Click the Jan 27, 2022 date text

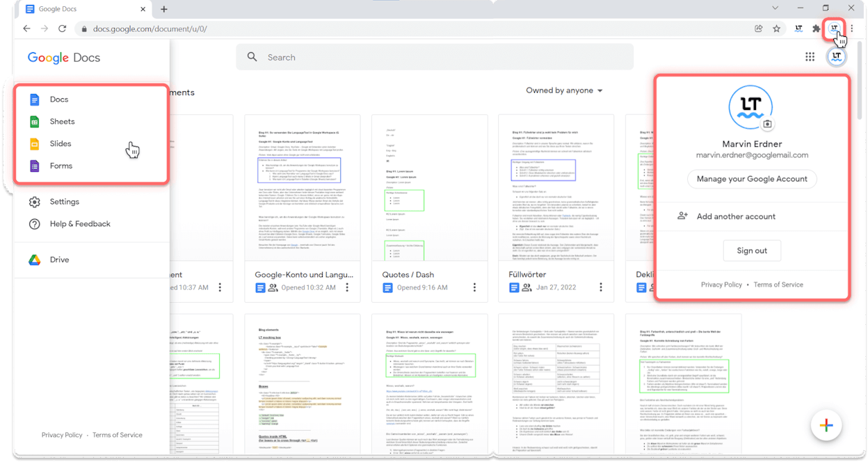(x=558, y=287)
